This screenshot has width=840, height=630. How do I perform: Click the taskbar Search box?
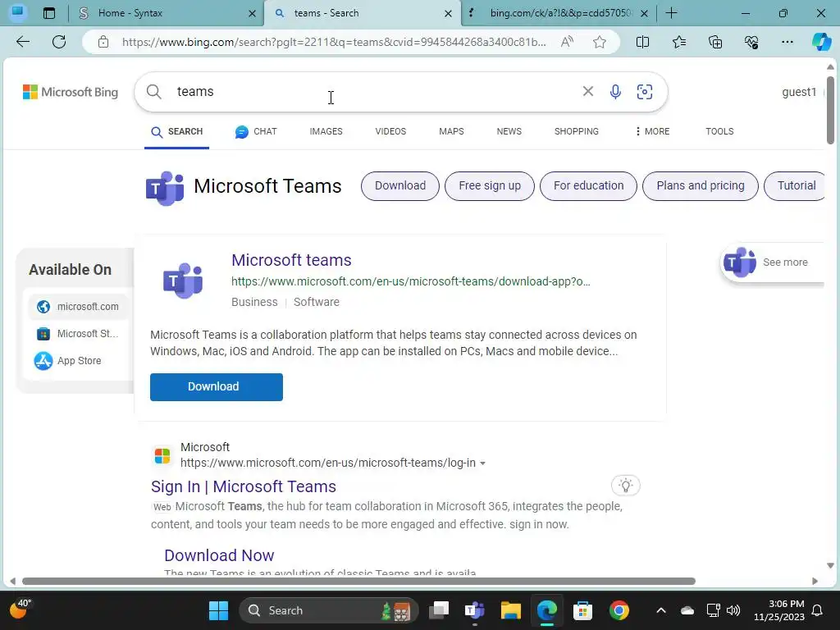(328, 610)
